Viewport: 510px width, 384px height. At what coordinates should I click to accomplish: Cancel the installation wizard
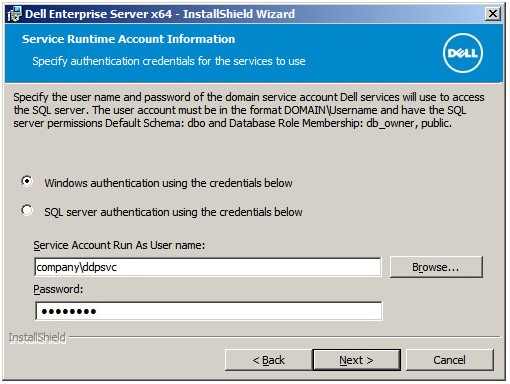tap(450, 360)
